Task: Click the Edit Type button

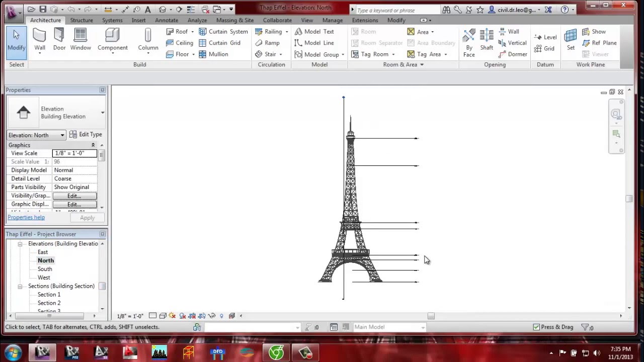Action: pos(86,134)
